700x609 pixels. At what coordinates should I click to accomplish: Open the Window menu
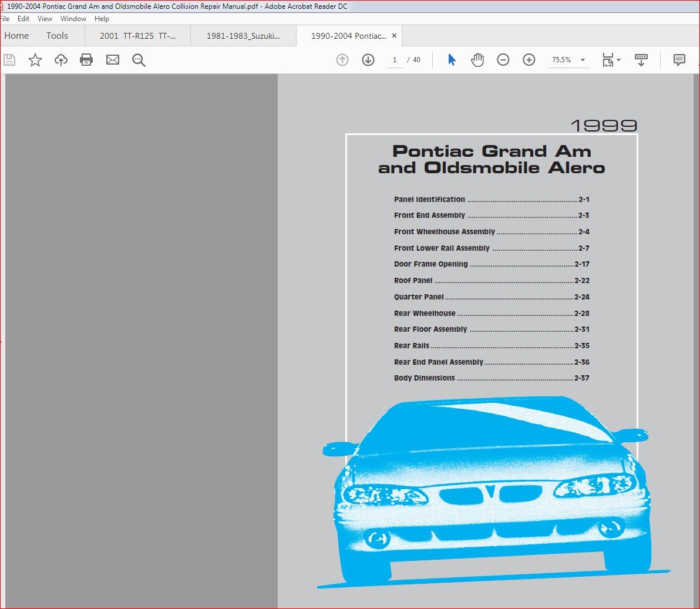pyautogui.click(x=73, y=19)
